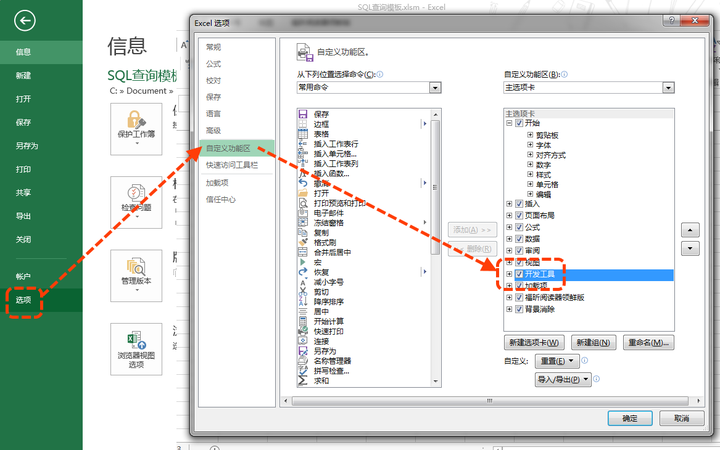Expand the 页面布局 tree node

pos(509,215)
